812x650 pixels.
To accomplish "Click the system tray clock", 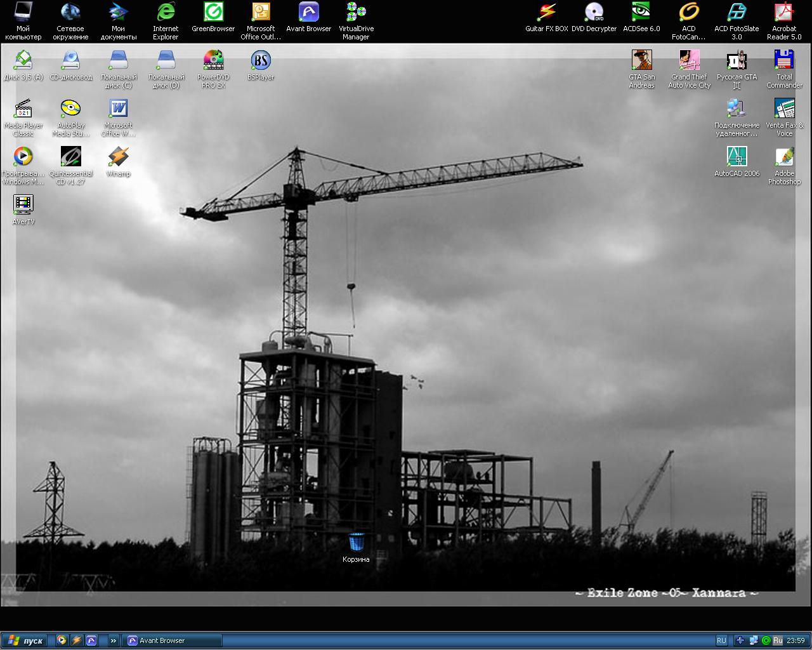I will [x=796, y=640].
